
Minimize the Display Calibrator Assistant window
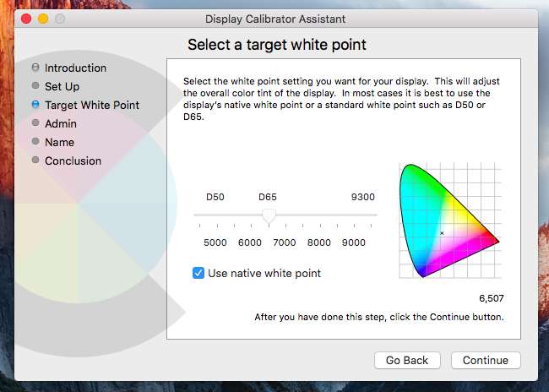point(43,19)
